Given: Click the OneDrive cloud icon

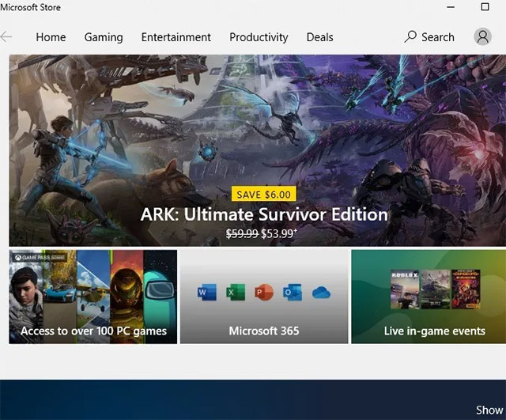Looking at the screenshot, I should [321, 293].
